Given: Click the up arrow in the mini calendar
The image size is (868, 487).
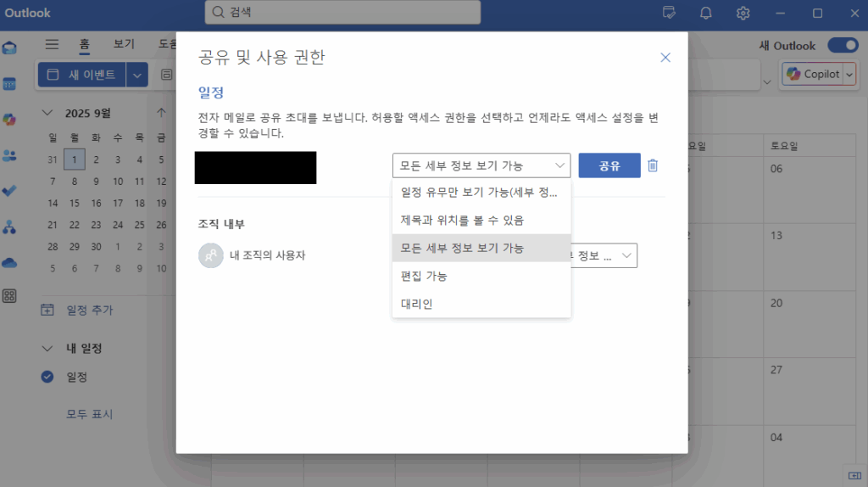Looking at the screenshot, I should 161,113.
